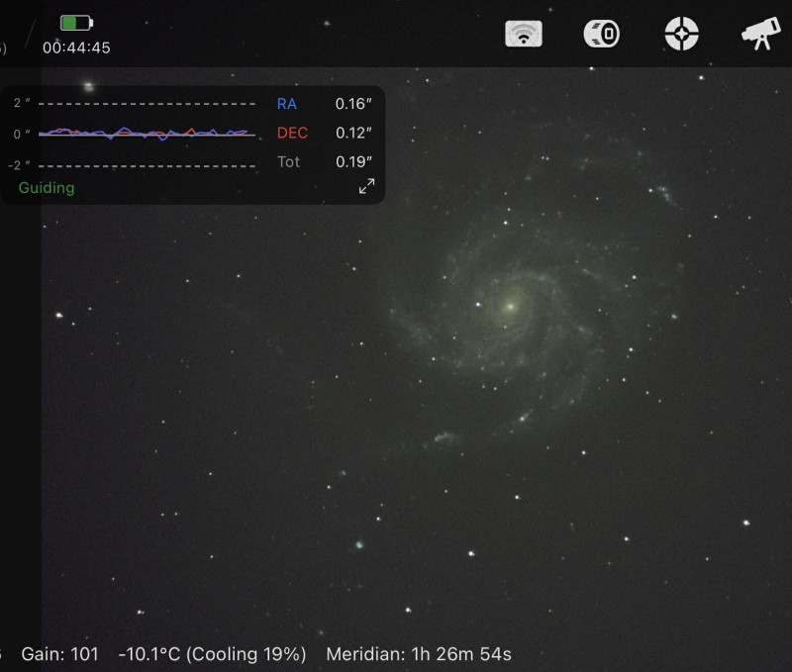Open the WiFi settings icon
The width and height of the screenshot is (792, 672).
pyautogui.click(x=524, y=34)
